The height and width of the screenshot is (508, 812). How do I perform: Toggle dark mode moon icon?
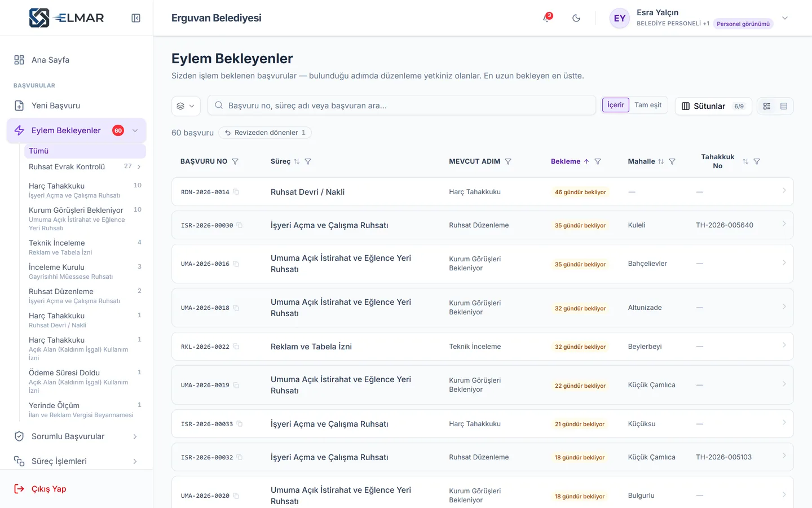pos(576,18)
